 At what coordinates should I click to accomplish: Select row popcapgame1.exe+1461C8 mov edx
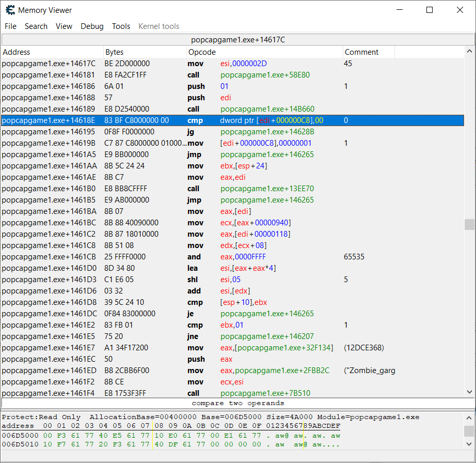click(x=232, y=245)
